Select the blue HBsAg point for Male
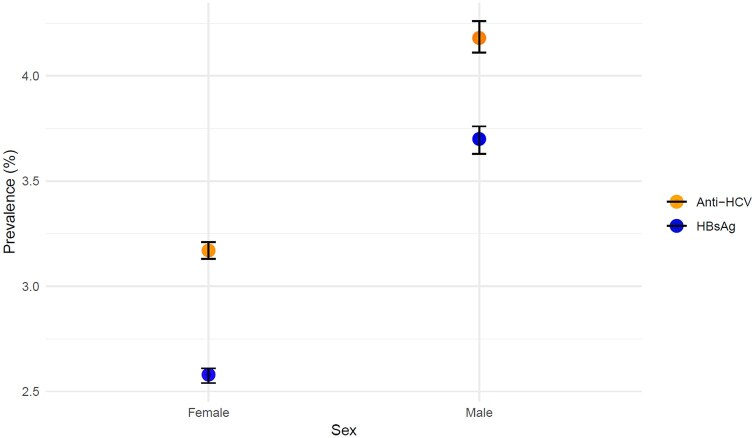Image resolution: width=755 pixels, height=438 pixels. 479,139
